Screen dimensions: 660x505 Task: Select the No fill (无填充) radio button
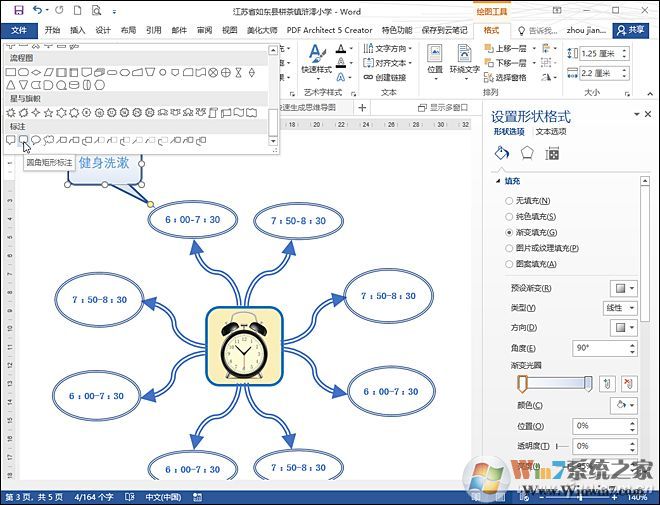click(510, 201)
